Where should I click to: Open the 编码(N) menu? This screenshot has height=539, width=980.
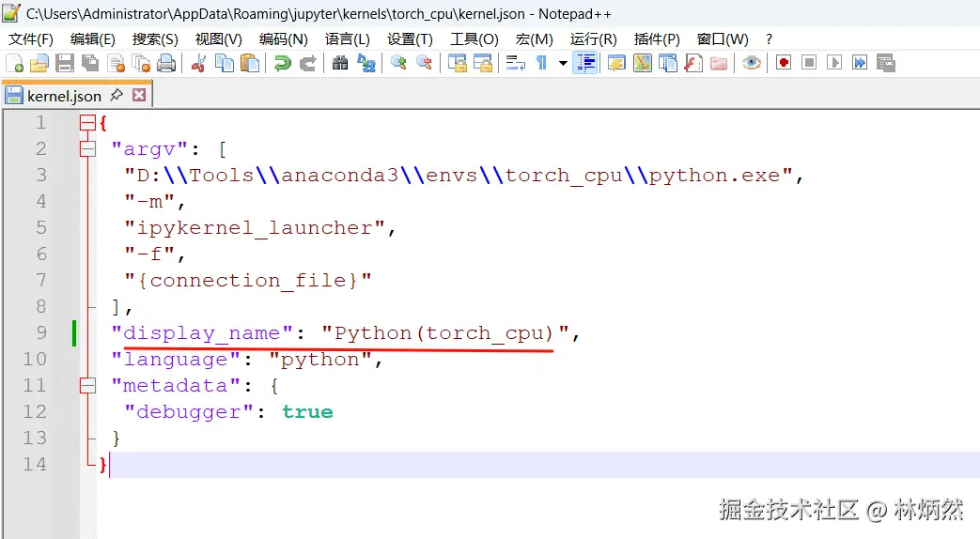pos(283,39)
